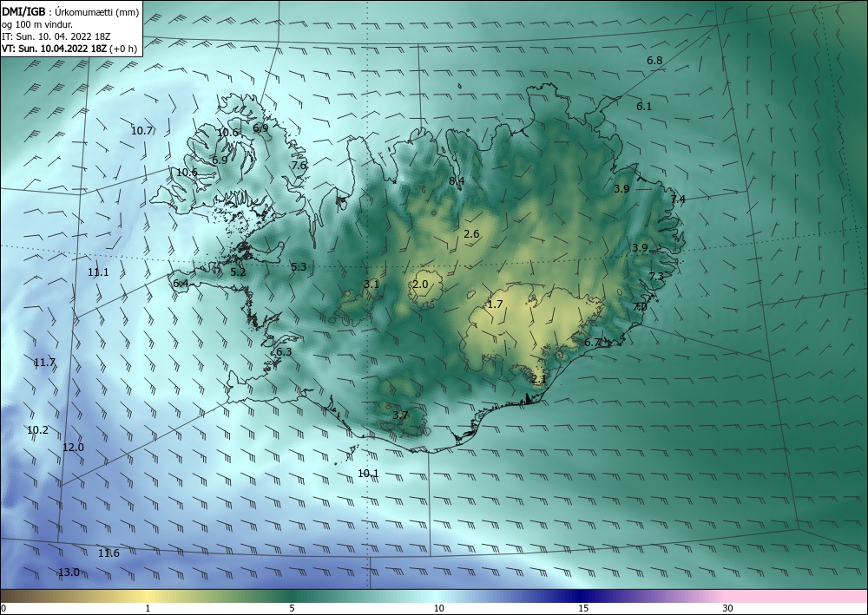Click the 6.7 value label
Screen dimensions: 868x615
[592, 343]
